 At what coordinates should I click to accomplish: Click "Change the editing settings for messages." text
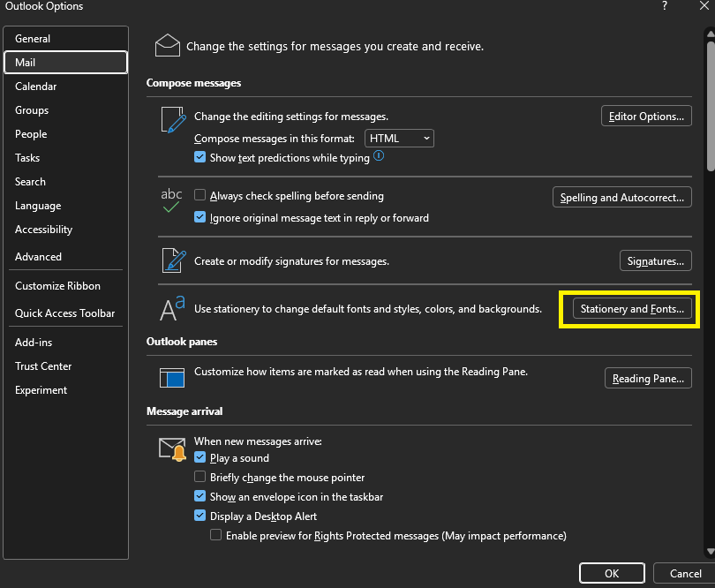[x=291, y=117]
